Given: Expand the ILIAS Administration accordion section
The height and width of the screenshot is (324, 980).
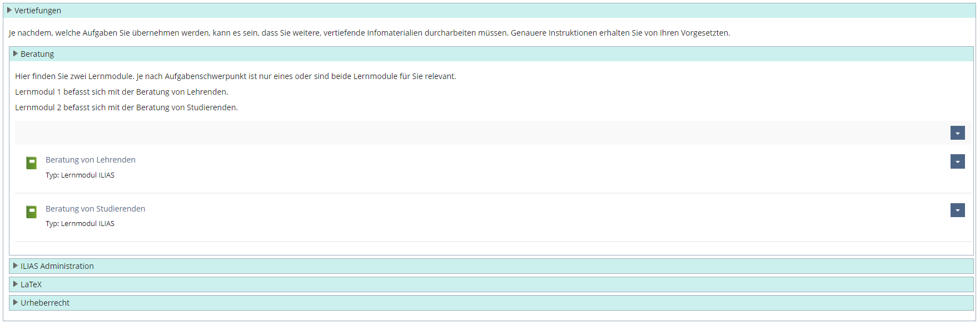Looking at the screenshot, I should [x=57, y=266].
